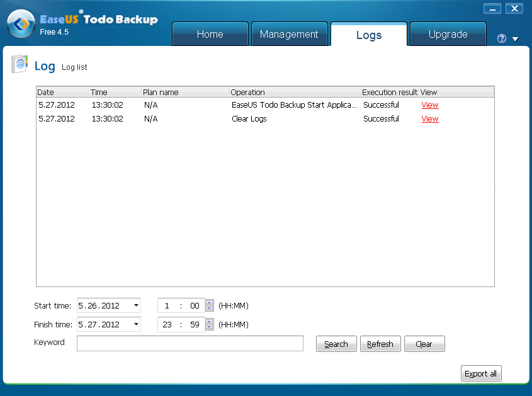Click Start time hour field showing 1
The image size is (532, 396).
(x=167, y=306)
